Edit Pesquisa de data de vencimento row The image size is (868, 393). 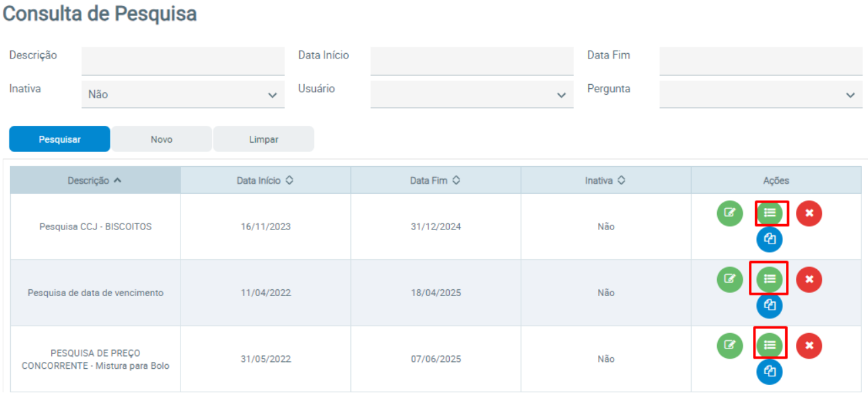pos(729,279)
